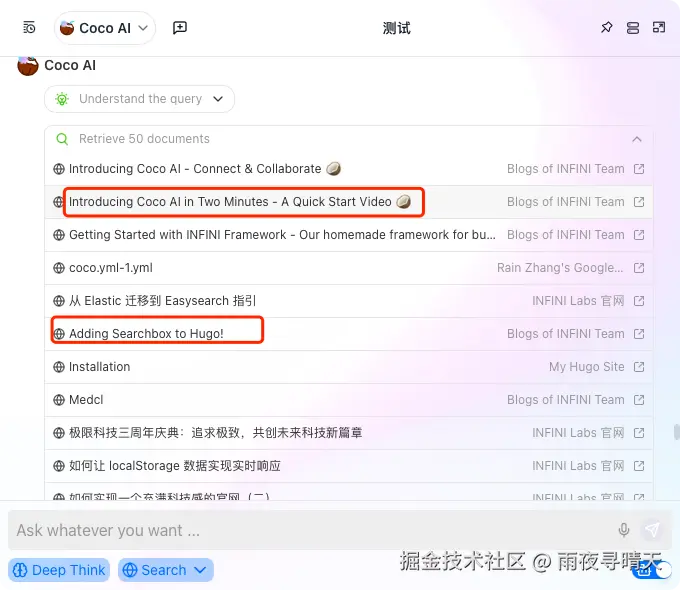680x590 pixels.
Task: Click the server list icon in header
Action: coord(633,28)
